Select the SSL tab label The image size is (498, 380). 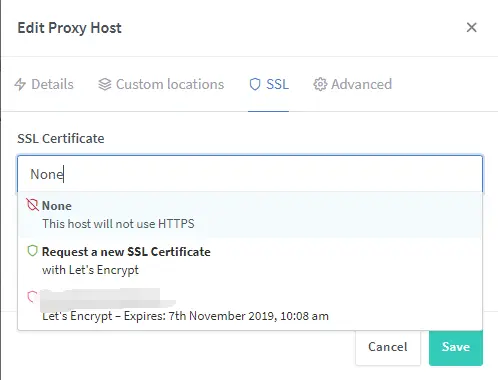(277, 84)
